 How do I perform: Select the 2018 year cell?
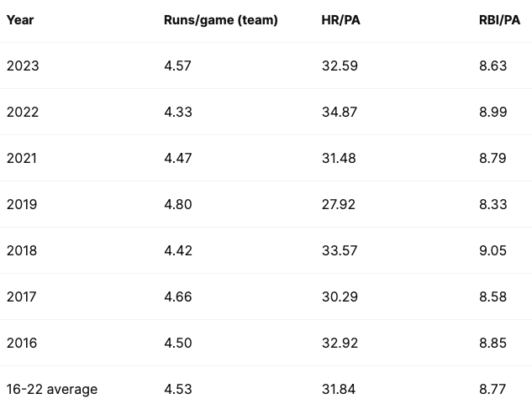[23, 250]
